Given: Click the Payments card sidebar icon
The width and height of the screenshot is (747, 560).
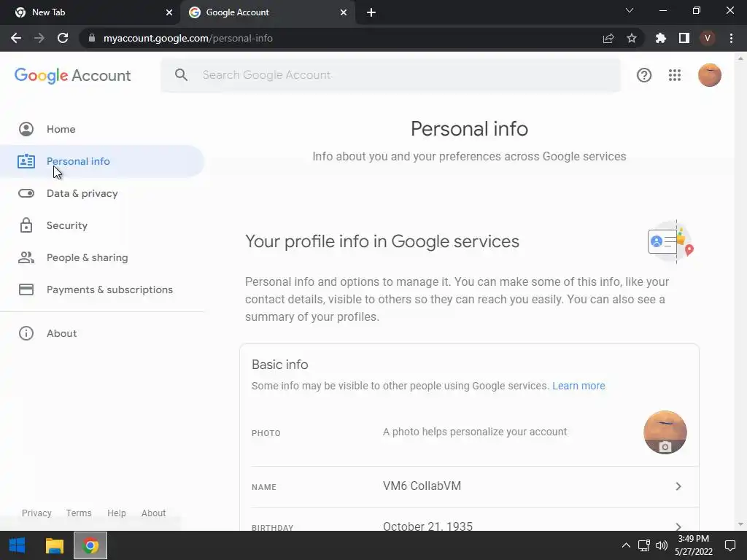Looking at the screenshot, I should [26, 289].
